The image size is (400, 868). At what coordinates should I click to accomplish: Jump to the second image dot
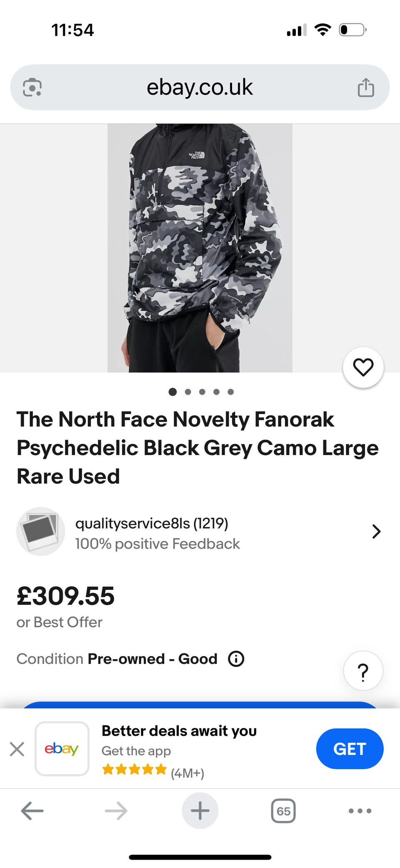(x=188, y=392)
